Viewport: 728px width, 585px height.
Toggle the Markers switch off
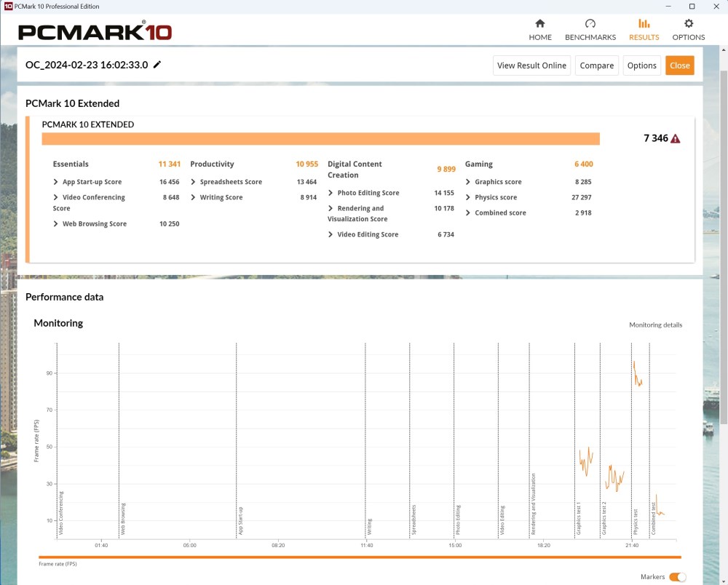click(677, 577)
